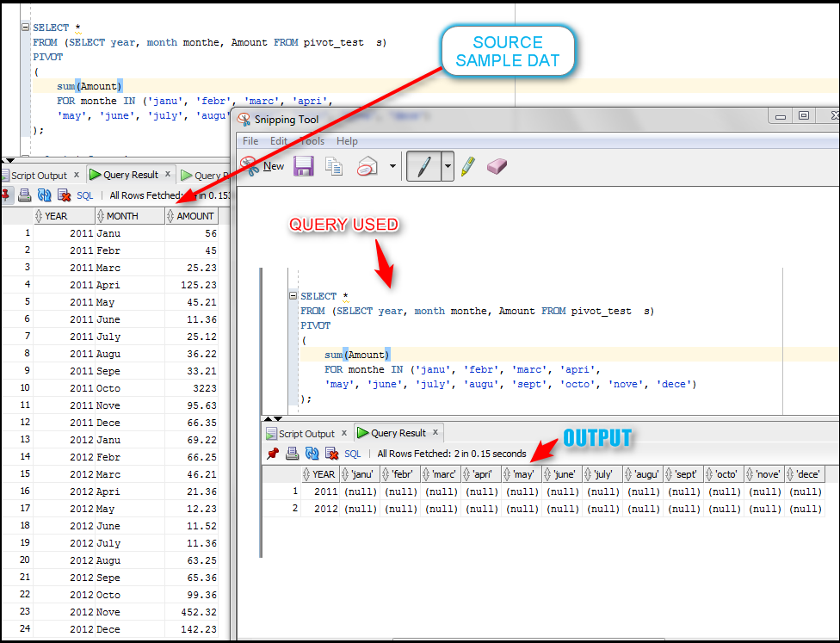Select 2012 cell in pivot output row 2
The image size is (840, 643).
[320, 509]
